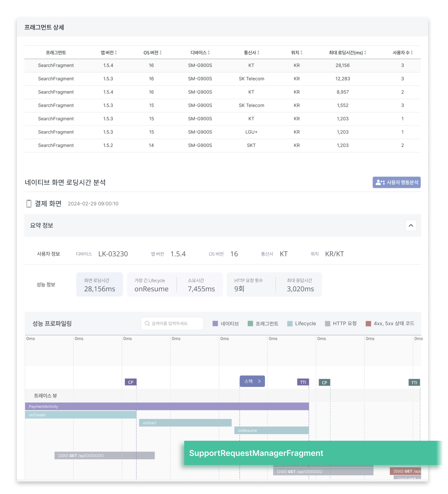Image resolution: width=448 pixels, height=494 pixels.
Task: Select the onCreate lifecycle bar
Action: pos(81,415)
